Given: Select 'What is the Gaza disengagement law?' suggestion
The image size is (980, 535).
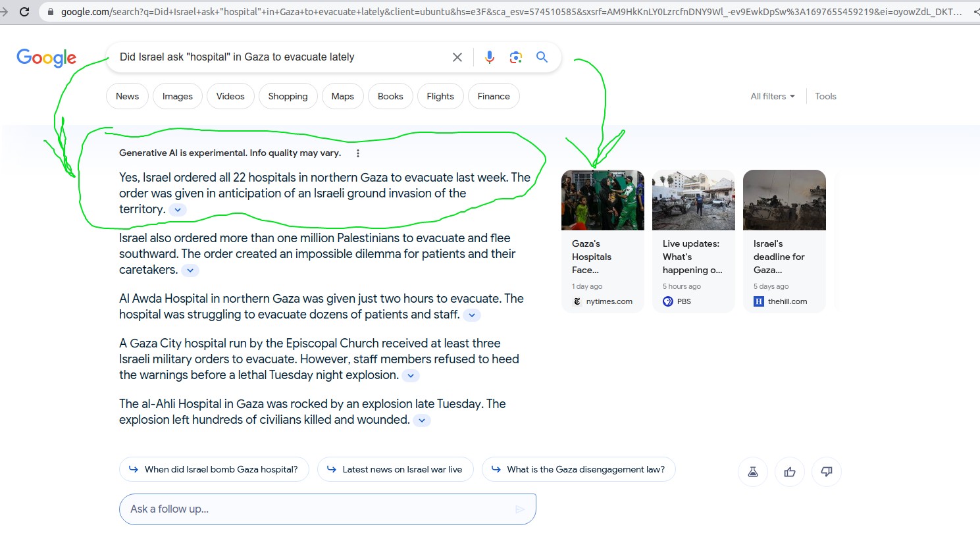Looking at the screenshot, I should coord(579,469).
